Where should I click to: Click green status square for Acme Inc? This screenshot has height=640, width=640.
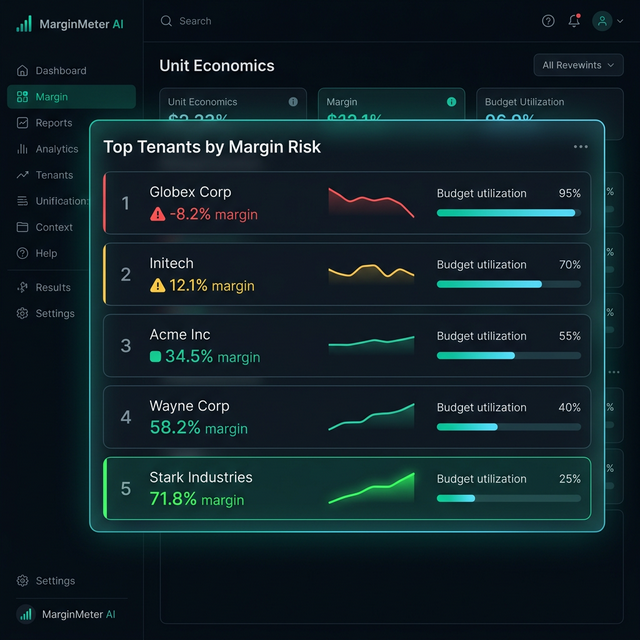point(156,357)
